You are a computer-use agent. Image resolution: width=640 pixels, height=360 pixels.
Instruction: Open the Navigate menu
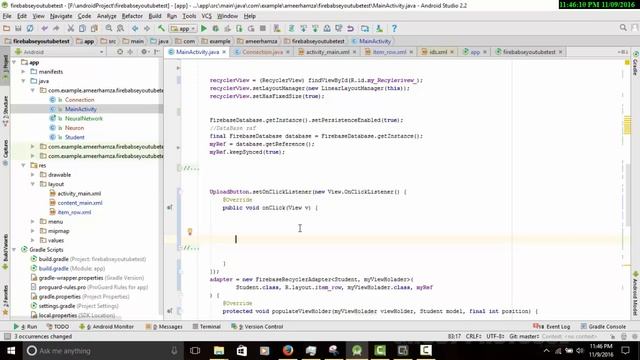[61, 16]
